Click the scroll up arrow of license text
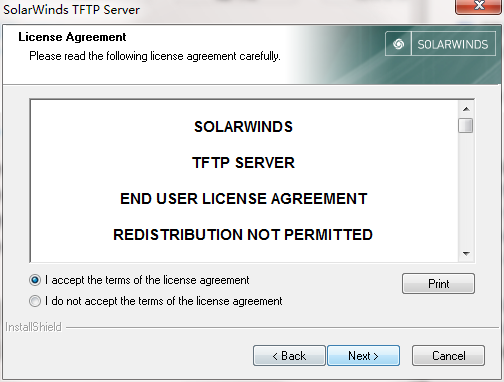 coord(466,109)
